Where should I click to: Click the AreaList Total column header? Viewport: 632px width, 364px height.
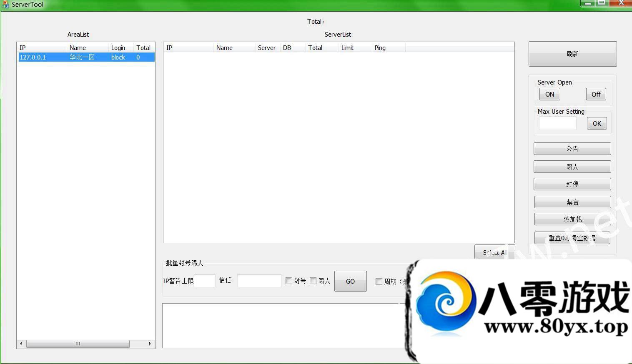[x=144, y=47]
